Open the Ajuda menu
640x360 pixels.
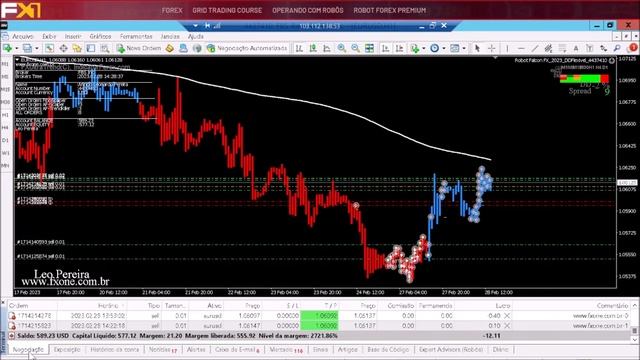tap(196, 36)
